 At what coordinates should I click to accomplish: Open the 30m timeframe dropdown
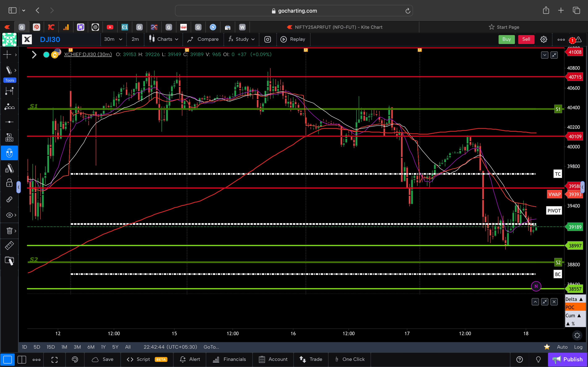pyautogui.click(x=113, y=39)
